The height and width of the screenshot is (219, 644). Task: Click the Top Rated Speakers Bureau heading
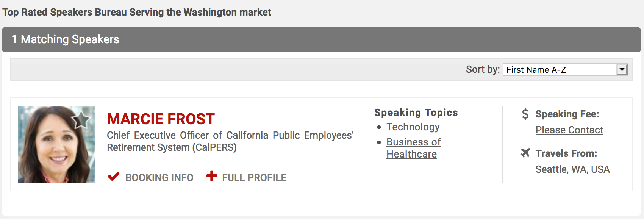[x=137, y=12]
